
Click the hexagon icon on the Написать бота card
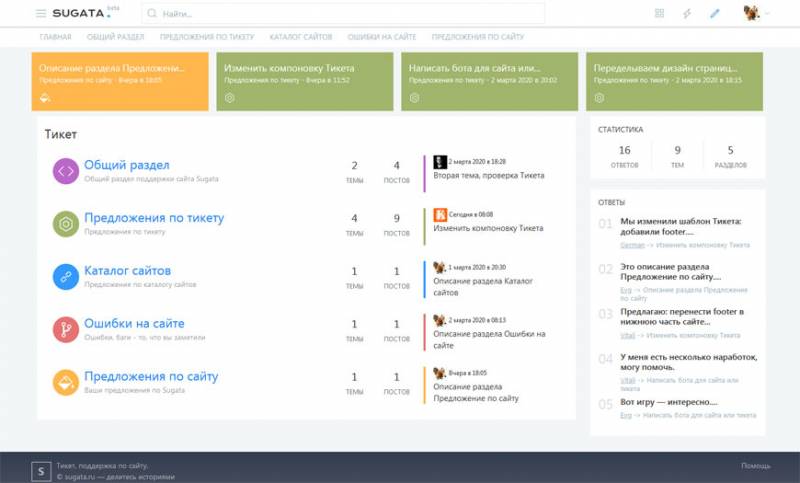tap(414, 97)
